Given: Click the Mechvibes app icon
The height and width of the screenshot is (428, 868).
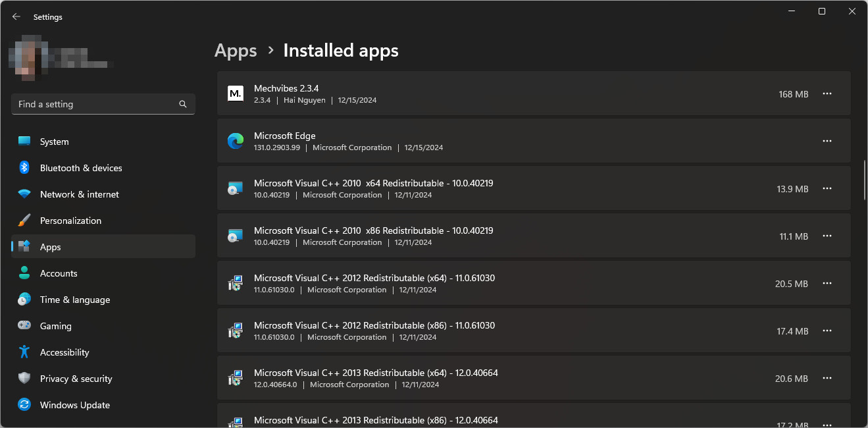Looking at the screenshot, I should pos(235,94).
